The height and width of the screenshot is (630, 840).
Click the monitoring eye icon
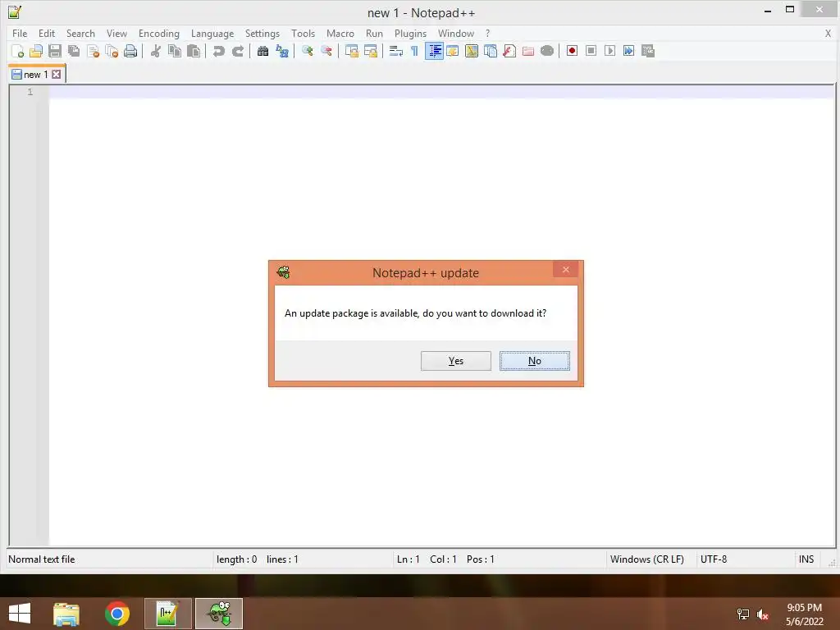pos(547,51)
